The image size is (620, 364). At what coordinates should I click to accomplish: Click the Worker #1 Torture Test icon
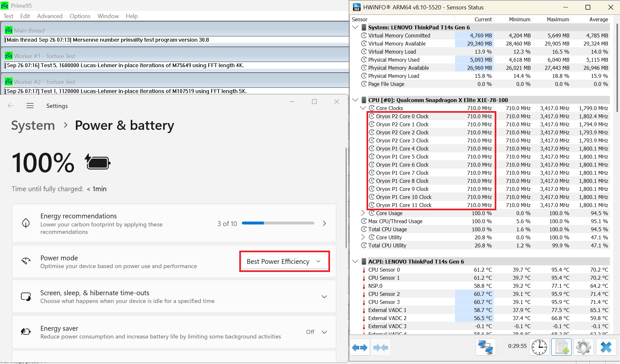click(x=9, y=56)
